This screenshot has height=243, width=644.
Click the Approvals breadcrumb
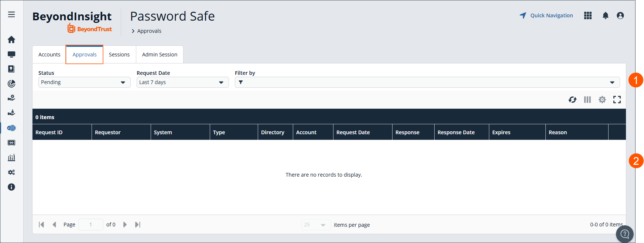click(x=149, y=31)
